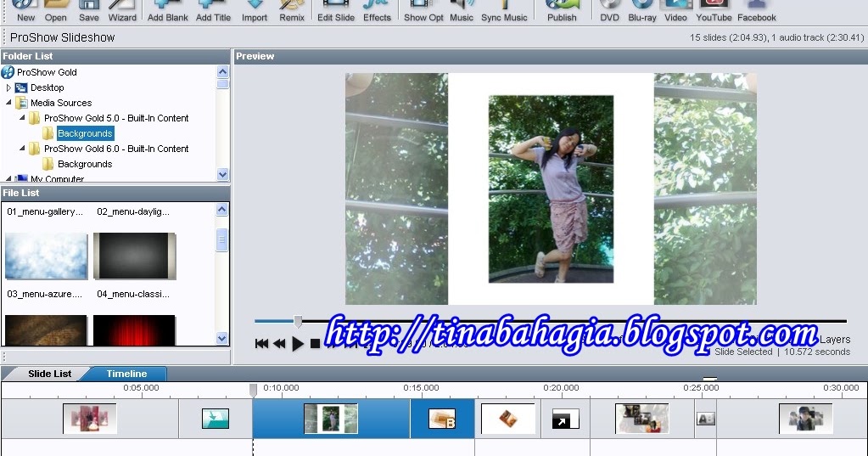
Task: Click the Music toolbar button
Action: coord(461,11)
